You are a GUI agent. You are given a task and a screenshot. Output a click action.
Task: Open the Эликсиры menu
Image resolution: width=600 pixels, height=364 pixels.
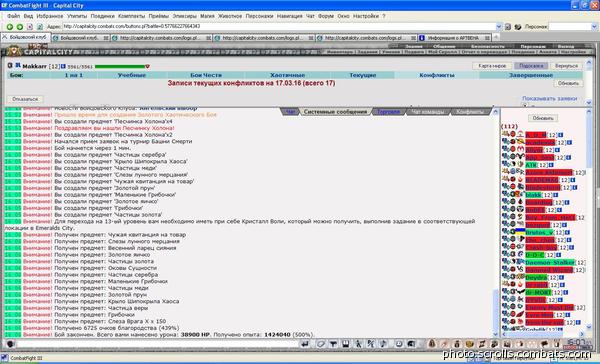[x=184, y=16]
